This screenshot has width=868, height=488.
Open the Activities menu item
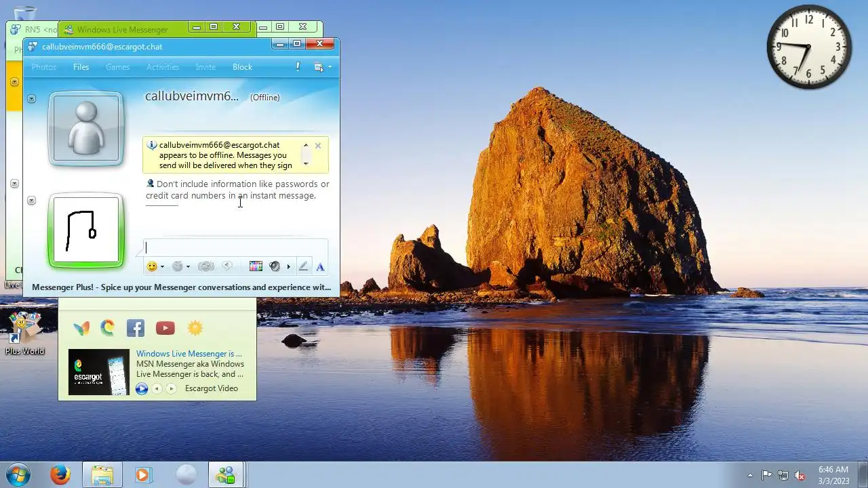point(163,66)
